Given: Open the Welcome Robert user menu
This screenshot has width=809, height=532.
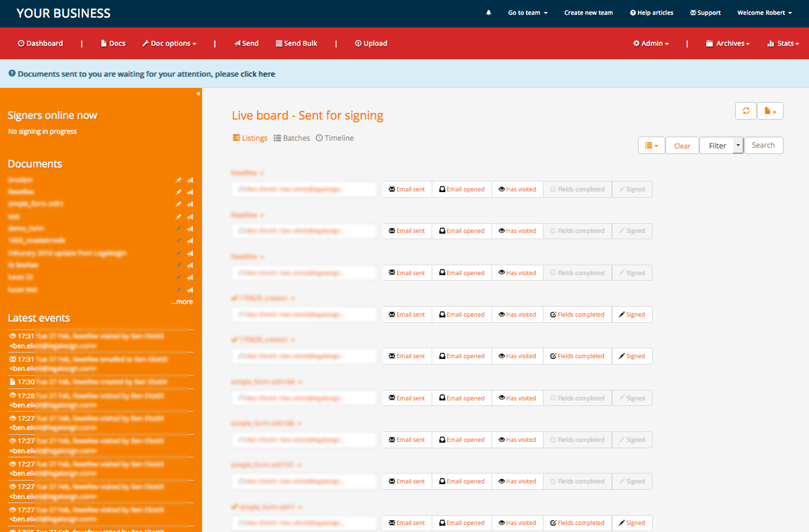Looking at the screenshot, I should point(764,13).
